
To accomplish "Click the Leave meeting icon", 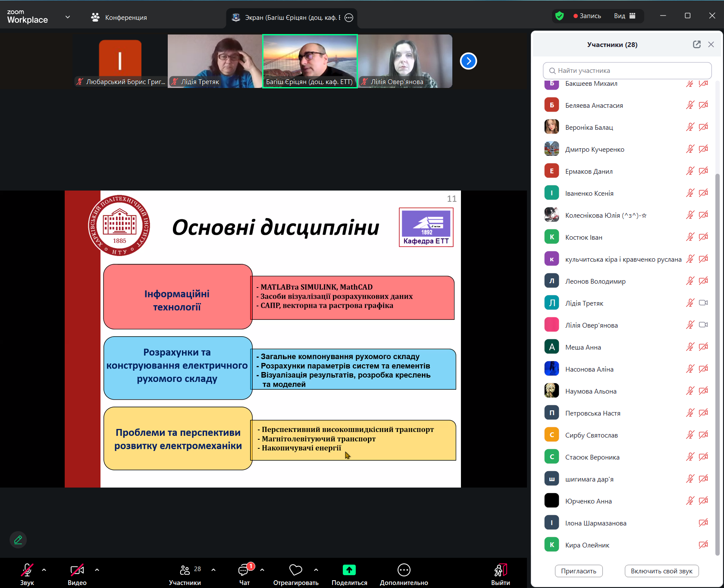I will tap(500, 570).
